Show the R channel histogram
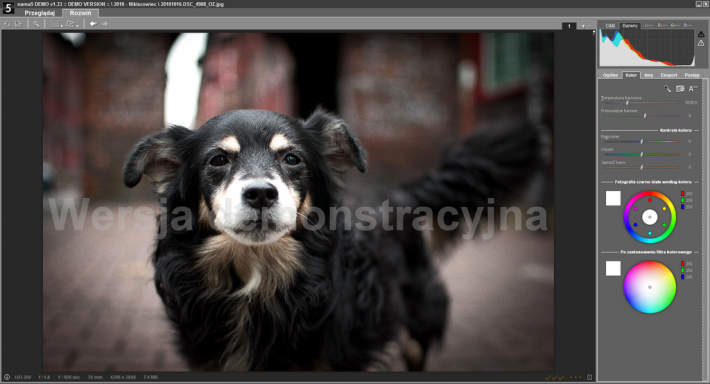The height and width of the screenshot is (384, 710). [662, 26]
